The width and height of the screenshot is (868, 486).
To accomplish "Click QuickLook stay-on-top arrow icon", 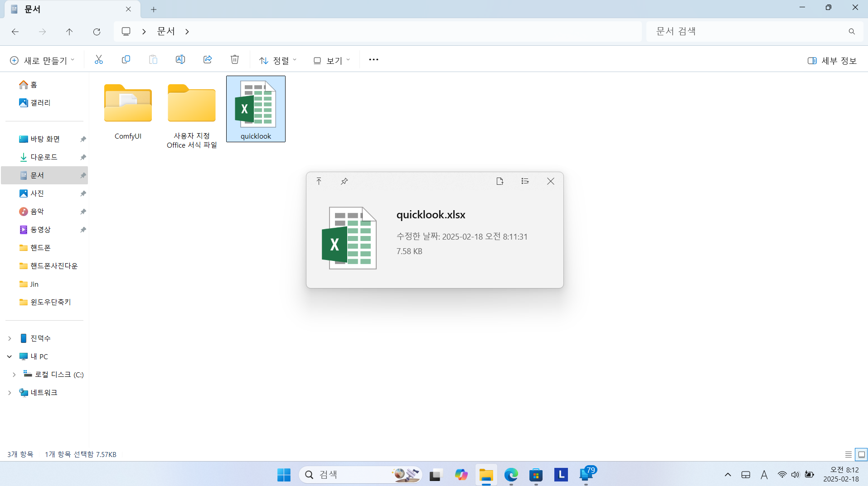I will coord(319,181).
